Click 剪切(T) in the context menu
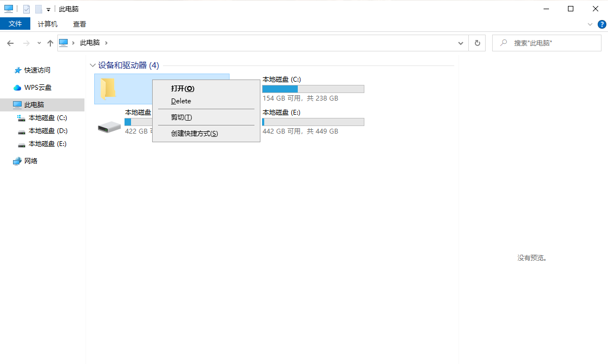Screen dimensions: 608x364 [x=181, y=117]
